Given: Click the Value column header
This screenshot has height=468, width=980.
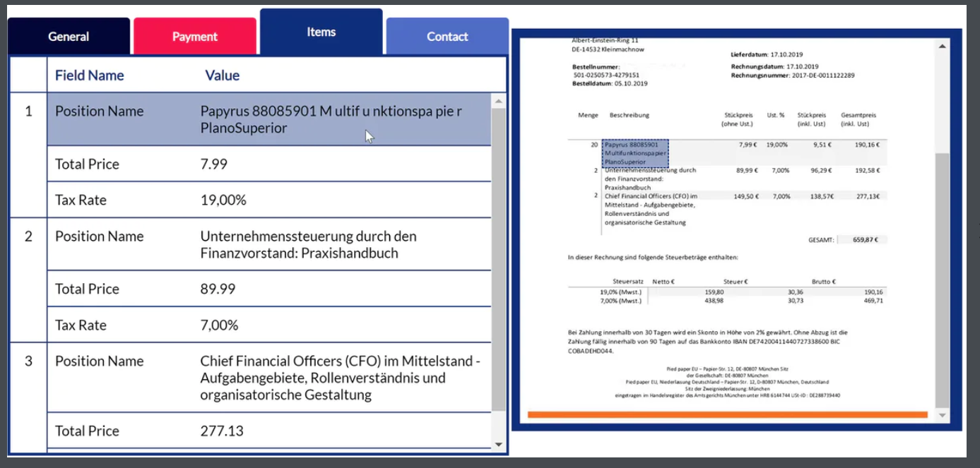Looking at the screenshot, I should coord(223,76).
